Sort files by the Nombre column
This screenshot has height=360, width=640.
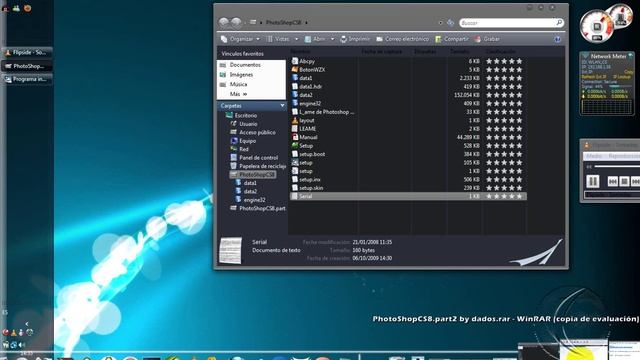click(x=300, y=51)
